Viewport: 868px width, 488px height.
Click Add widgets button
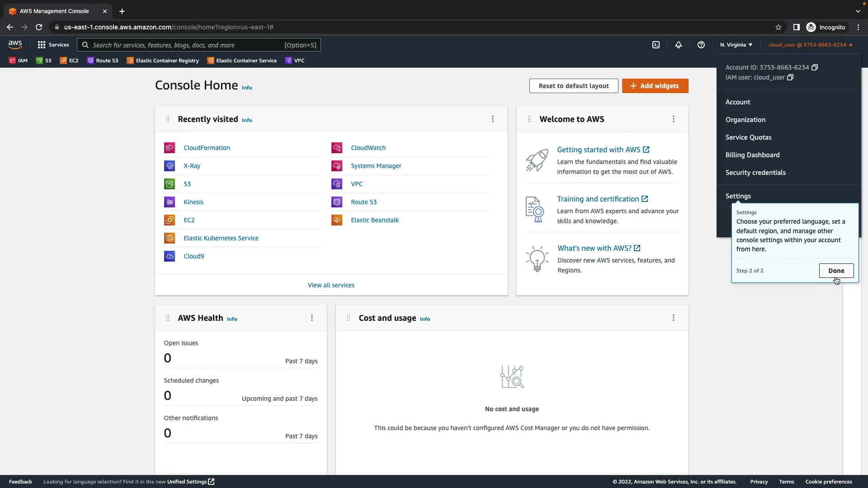[655, 86]
